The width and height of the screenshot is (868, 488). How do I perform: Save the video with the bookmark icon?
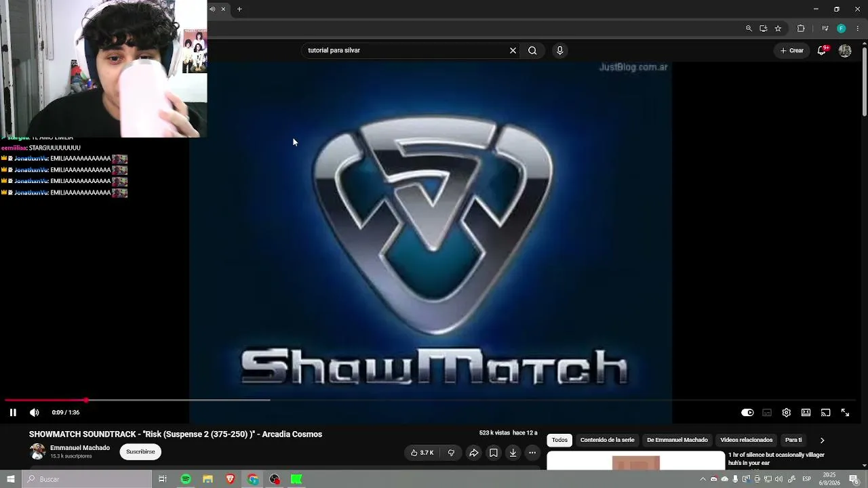494,453
